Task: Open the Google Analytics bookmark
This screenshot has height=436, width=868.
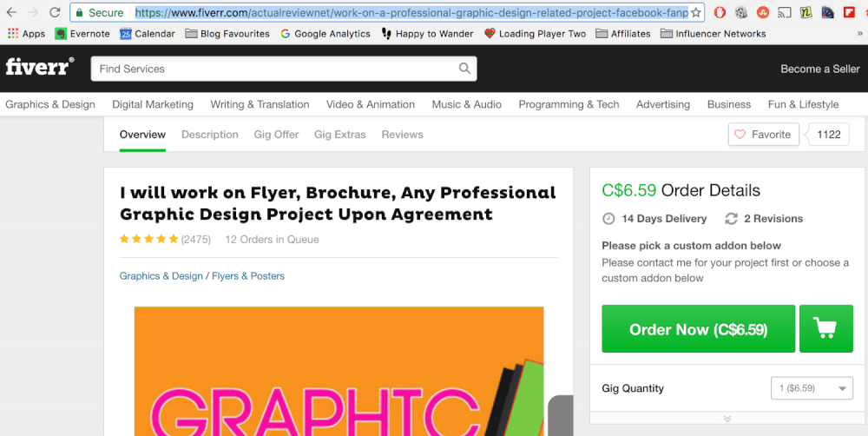Action: pos(325,34)
